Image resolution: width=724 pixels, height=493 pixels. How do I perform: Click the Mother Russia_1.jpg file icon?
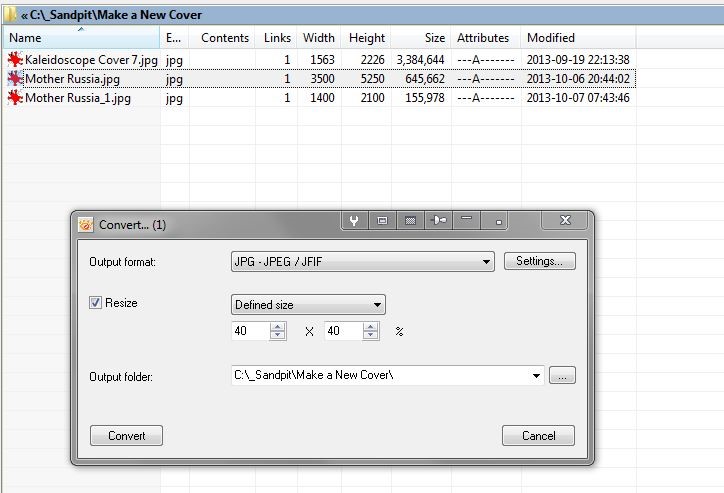click(15, 98)
